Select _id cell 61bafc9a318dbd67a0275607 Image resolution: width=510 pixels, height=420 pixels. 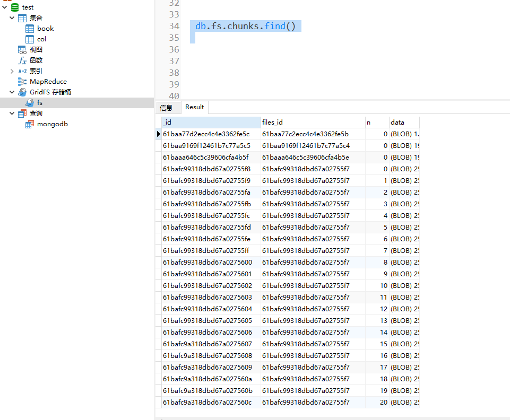pos(211,344)
